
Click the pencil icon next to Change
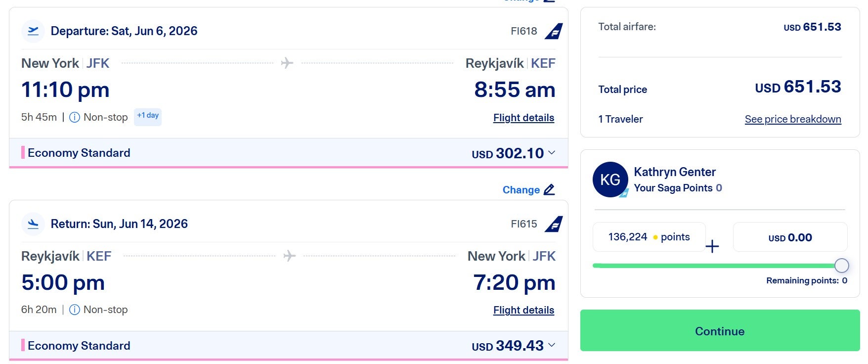(549, 189)
